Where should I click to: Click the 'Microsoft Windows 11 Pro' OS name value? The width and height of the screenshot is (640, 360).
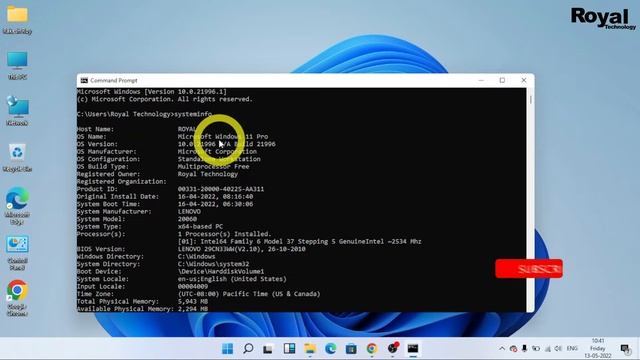[x=223, y=137]
